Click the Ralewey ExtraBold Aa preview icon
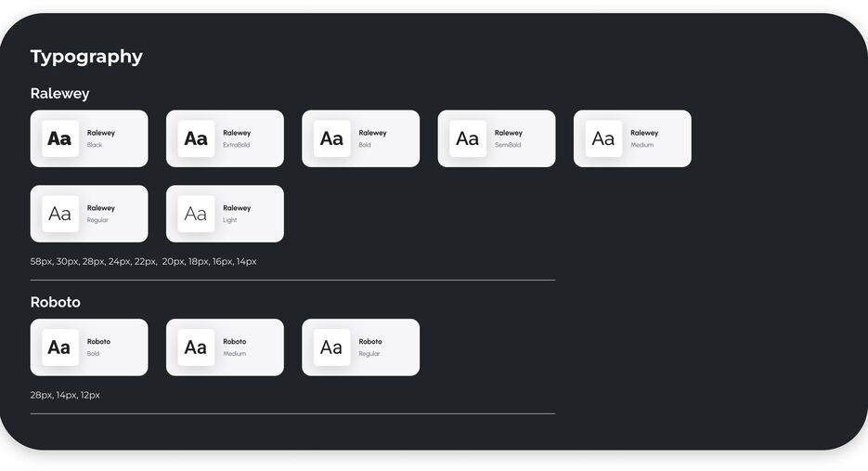868x471 pixels. point(196,138)
